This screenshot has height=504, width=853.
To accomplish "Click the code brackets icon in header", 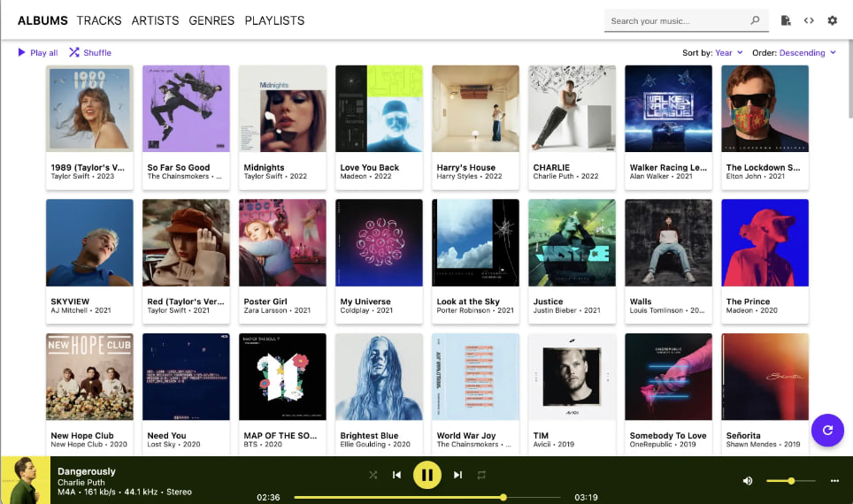I will 809,20.
